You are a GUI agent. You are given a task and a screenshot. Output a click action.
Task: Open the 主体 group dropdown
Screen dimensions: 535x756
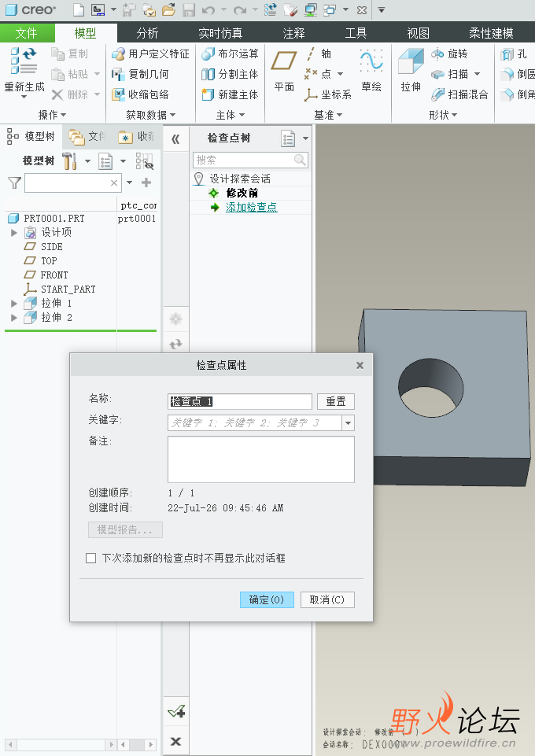click(x=231, y=115)
